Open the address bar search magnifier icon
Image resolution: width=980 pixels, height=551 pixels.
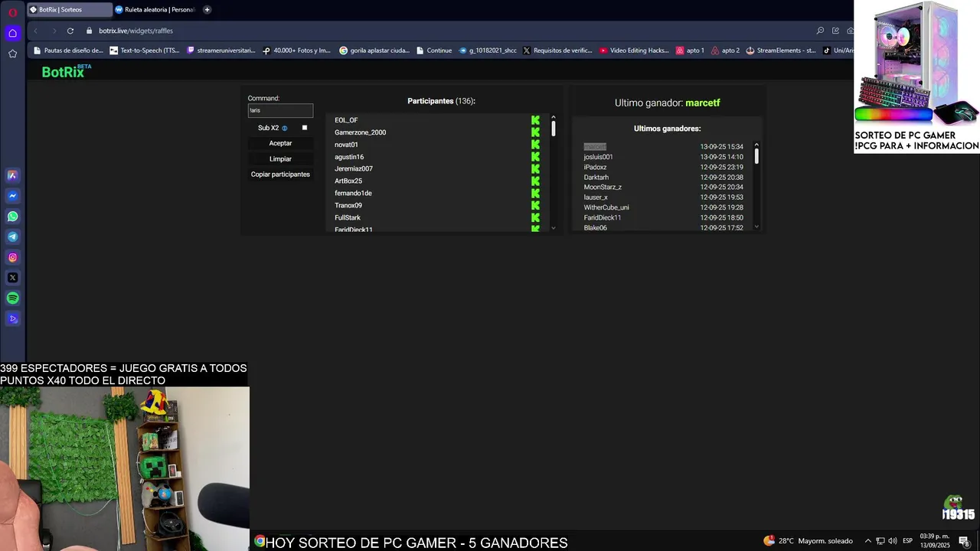(x=820, y=31)
